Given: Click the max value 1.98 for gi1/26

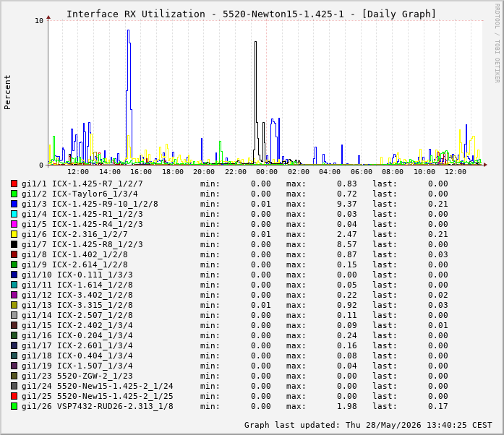Looking at the screenshot, I should point(347,406).
